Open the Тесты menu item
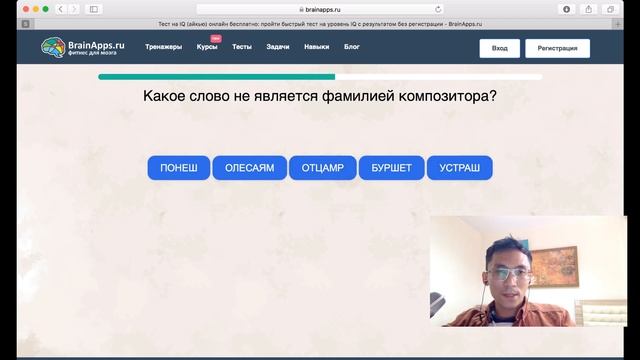The height and width of the screenshot is (360, 640). (x=242, y=47)
